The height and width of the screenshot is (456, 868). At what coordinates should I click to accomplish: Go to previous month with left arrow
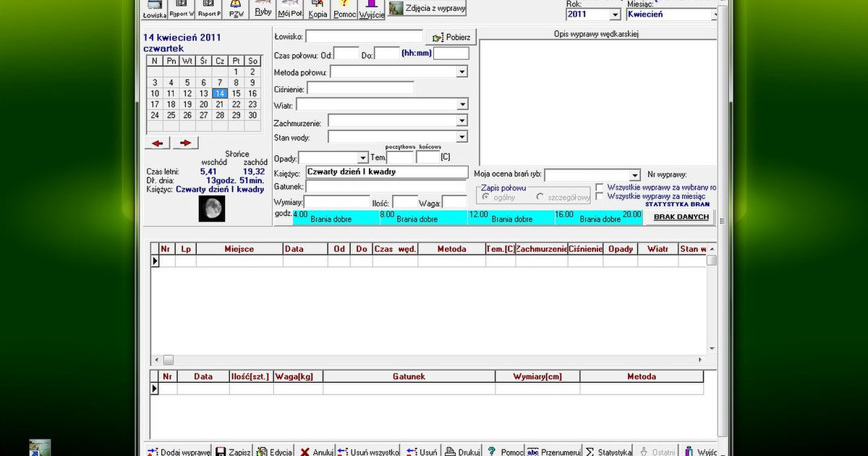[157, 143]
